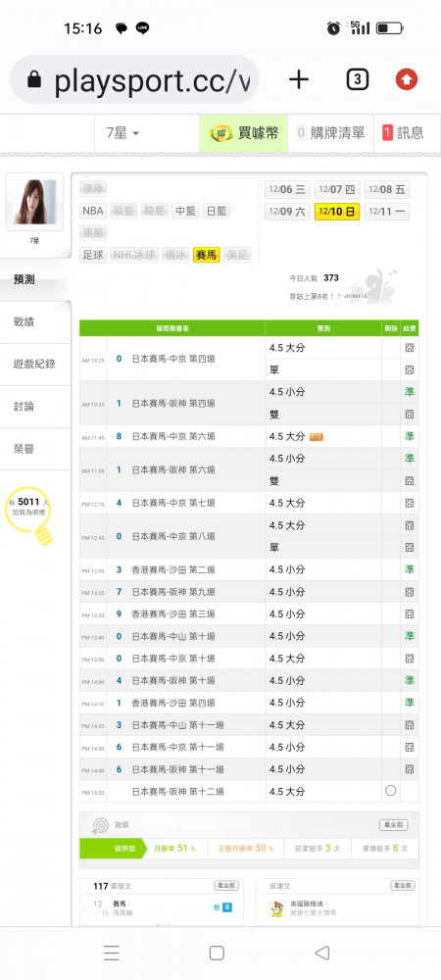Open the tab switcher showing 3
Screen dimensions: 441x980
(357, 79)
